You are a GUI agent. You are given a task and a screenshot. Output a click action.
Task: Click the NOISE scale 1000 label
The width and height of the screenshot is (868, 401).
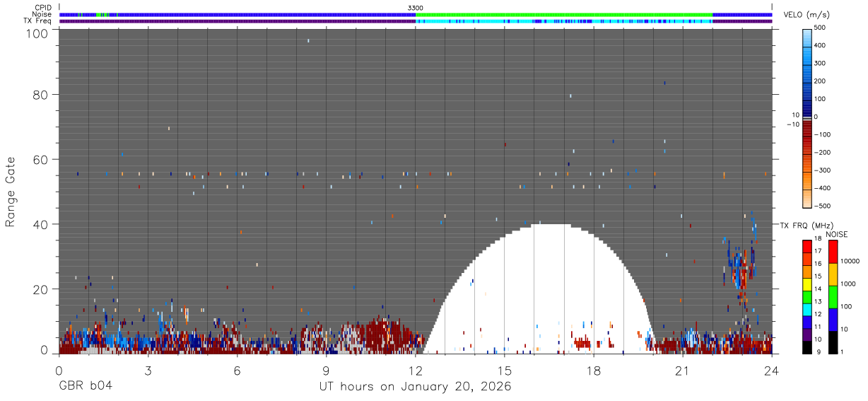point(848,283)
